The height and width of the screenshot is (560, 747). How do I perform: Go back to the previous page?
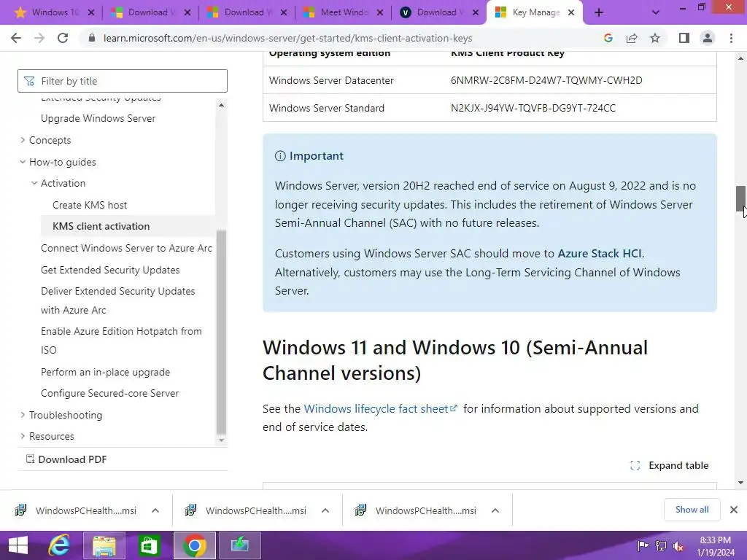(16, 38)
